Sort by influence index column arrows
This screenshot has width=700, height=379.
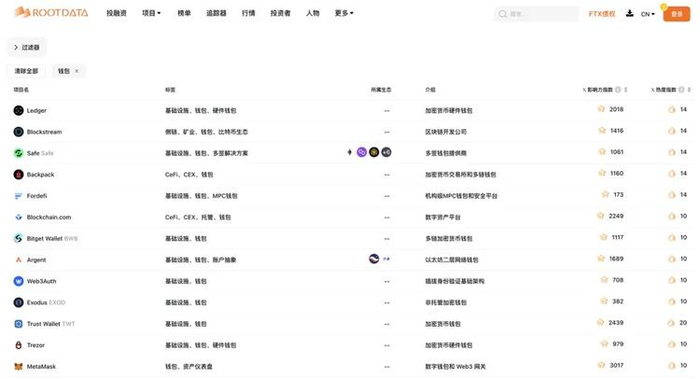click(625, 90)
